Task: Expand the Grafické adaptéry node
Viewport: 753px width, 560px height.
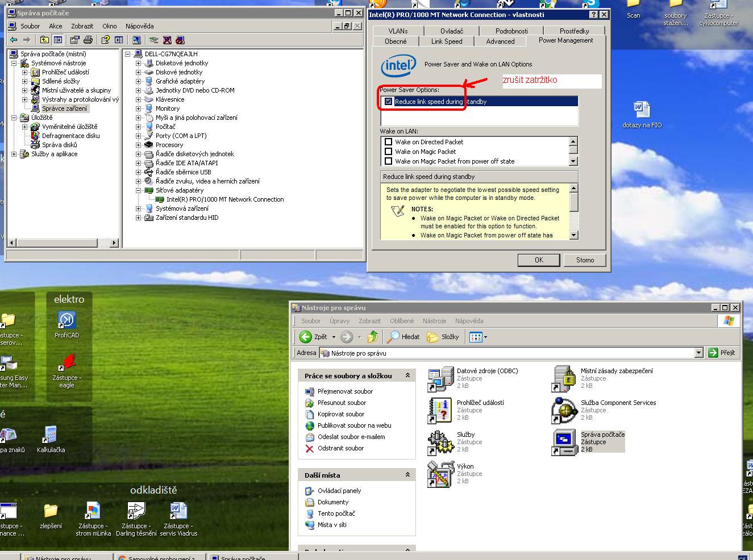Action: tap(138, 81)
